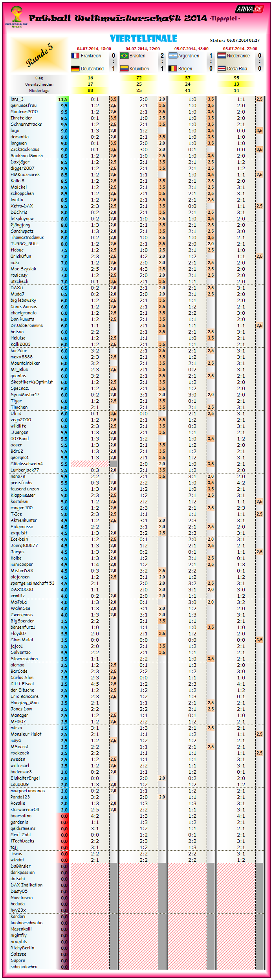
Task: Select the Kolumbien flag
Action: 124,69
